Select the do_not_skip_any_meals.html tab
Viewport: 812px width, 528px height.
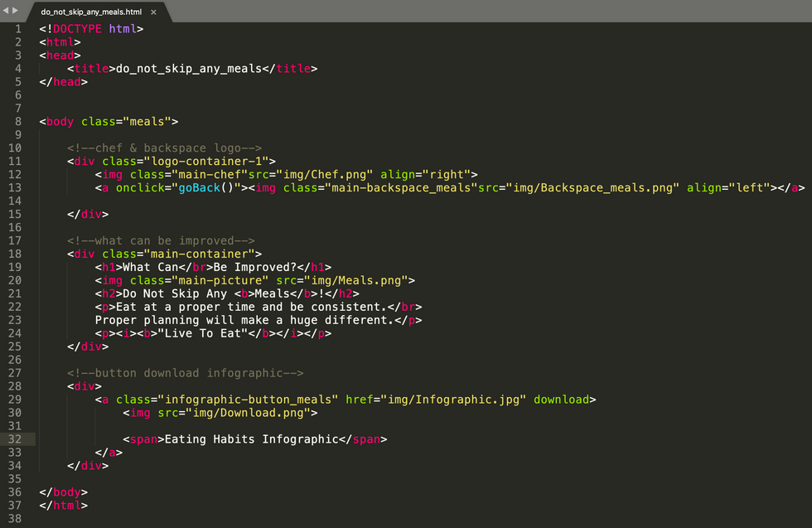[x=91, y=12]
